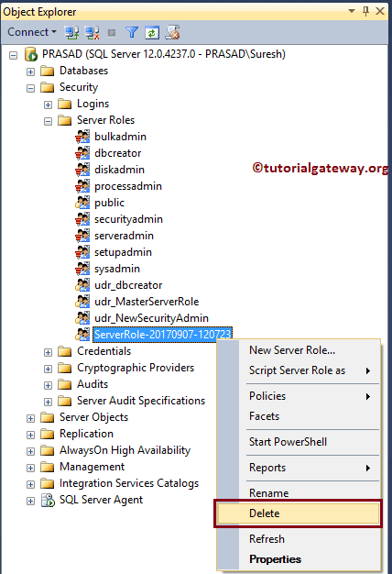392x574 pixels.
Task: Expand the Server Objects node
Action: coord(31,418)
